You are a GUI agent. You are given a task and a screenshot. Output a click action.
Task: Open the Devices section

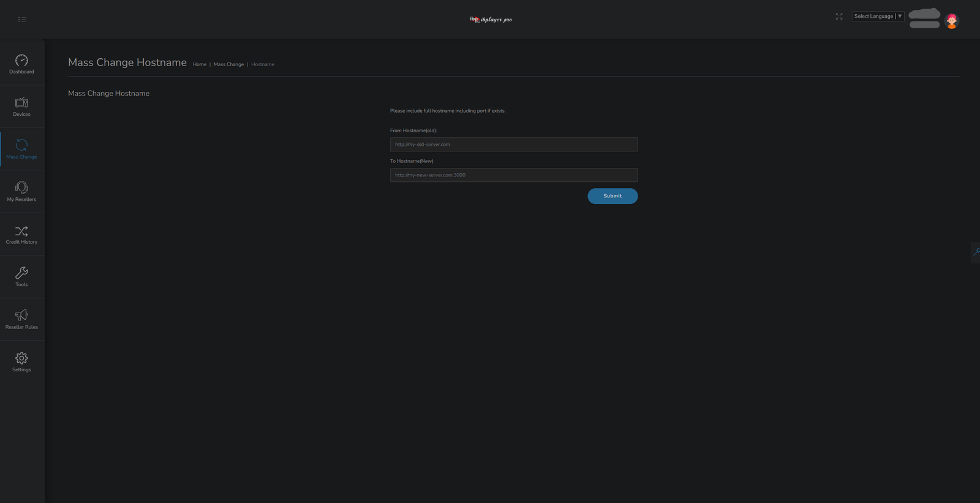click(x=21, y=107)
